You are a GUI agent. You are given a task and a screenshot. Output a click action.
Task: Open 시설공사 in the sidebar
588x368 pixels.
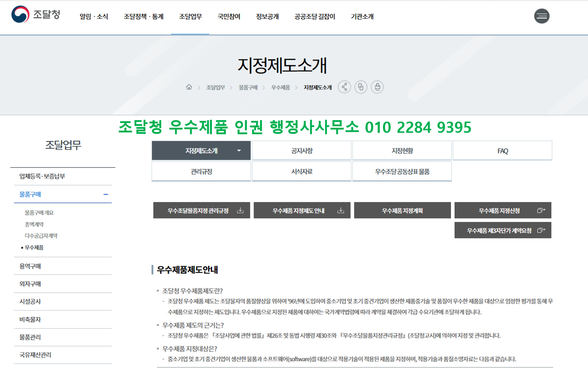63,301
